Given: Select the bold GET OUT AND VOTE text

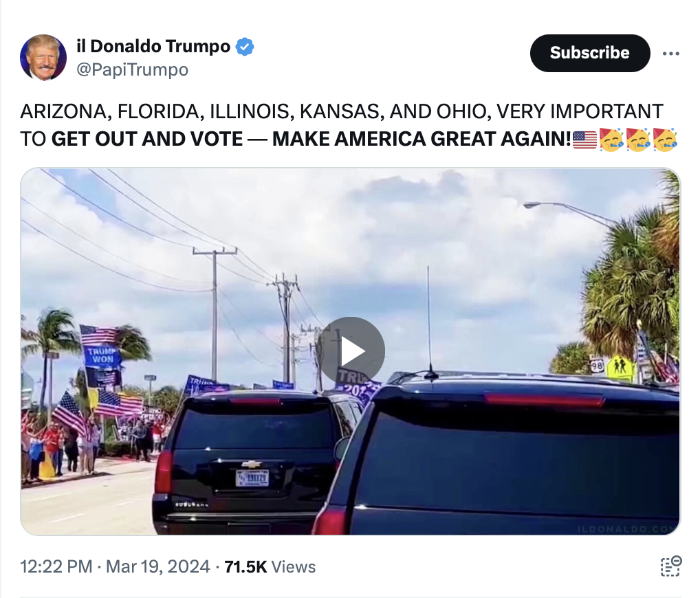Looking at the screenshot, I should (147, 139).
